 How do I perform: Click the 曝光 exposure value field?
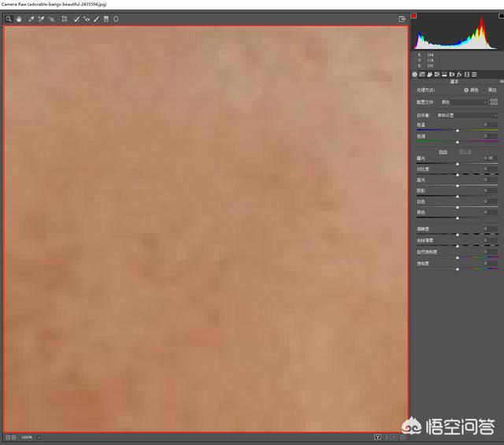490,158
